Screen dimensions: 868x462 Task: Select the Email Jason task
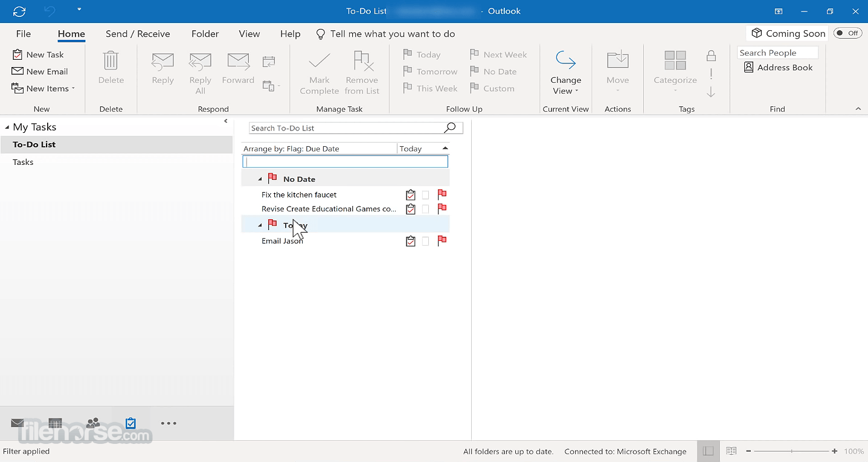(x=282, y=241)
